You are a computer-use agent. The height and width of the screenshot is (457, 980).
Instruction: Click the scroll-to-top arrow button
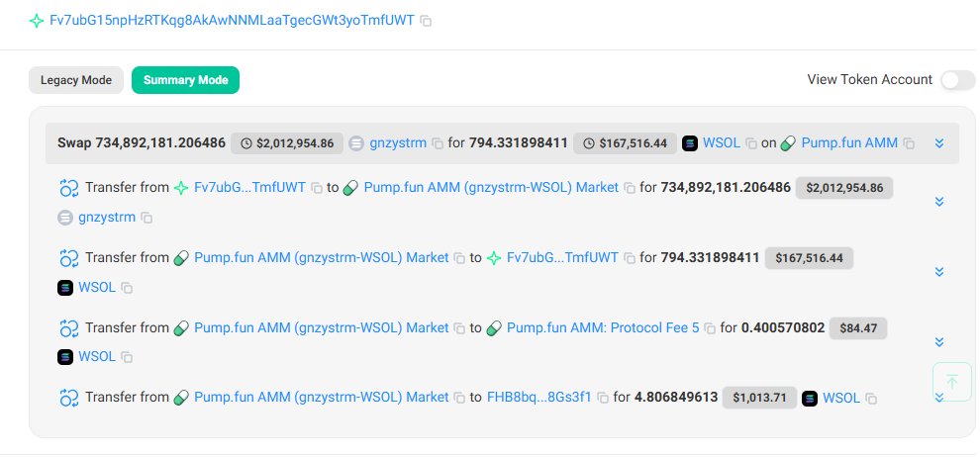(x=952, y=382)
